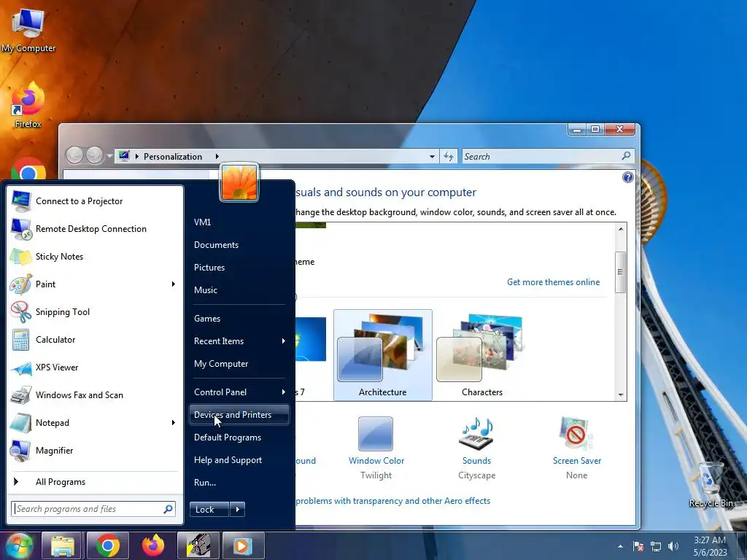Open the Snipping Tool
This screenshot has height=560, width=747.
[x=94, y=312]
